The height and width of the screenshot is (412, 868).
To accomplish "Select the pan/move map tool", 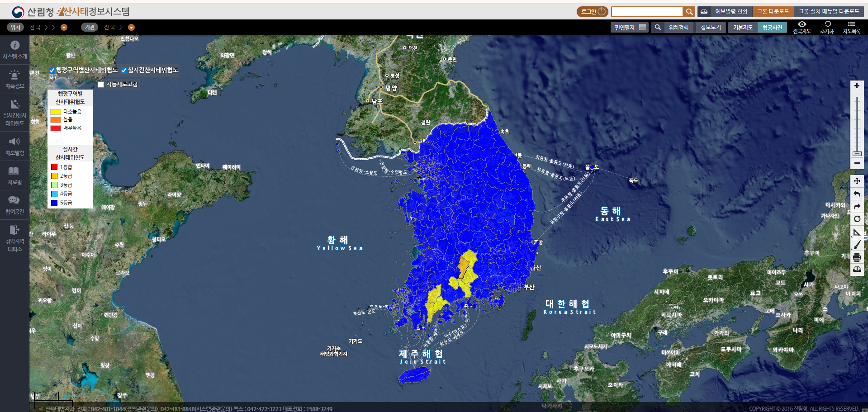I will coord(857,181).
